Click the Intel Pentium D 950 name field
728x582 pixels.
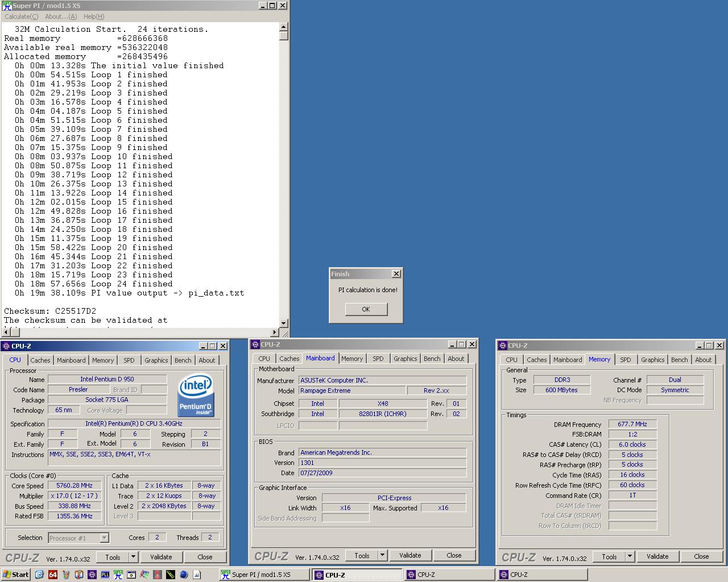pos(107,379)
